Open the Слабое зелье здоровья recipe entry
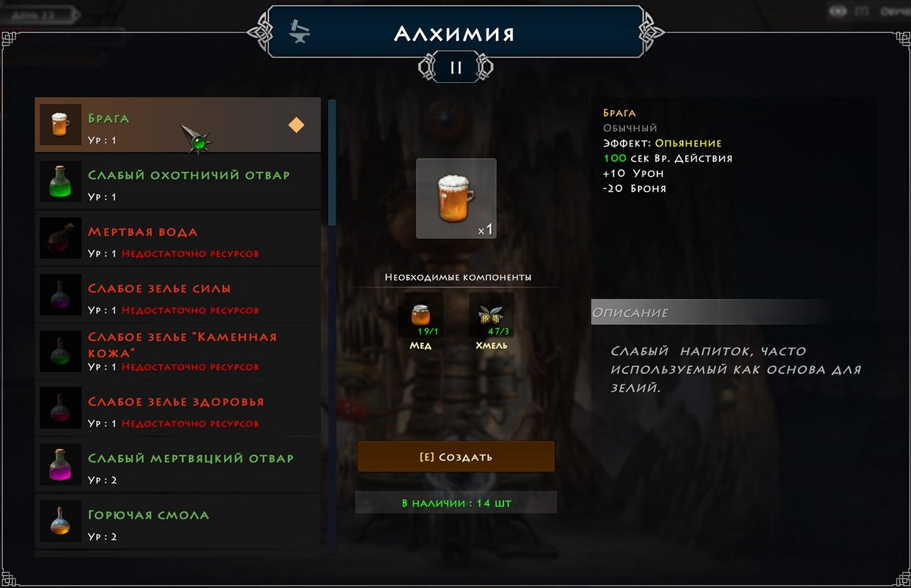Viewport: 911px width, 588px height. [178, 408]
